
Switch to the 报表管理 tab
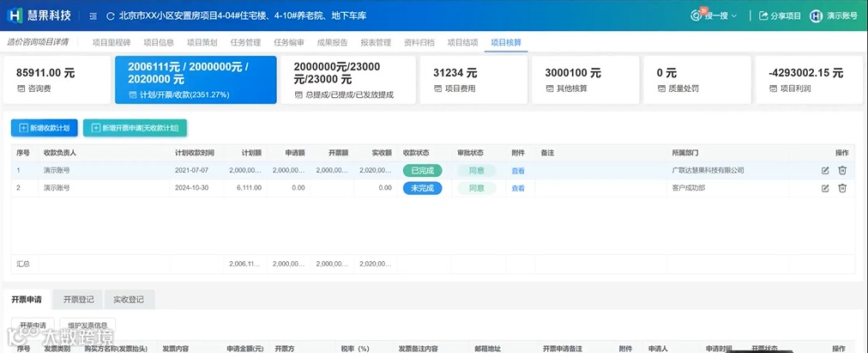coord(376,42)
